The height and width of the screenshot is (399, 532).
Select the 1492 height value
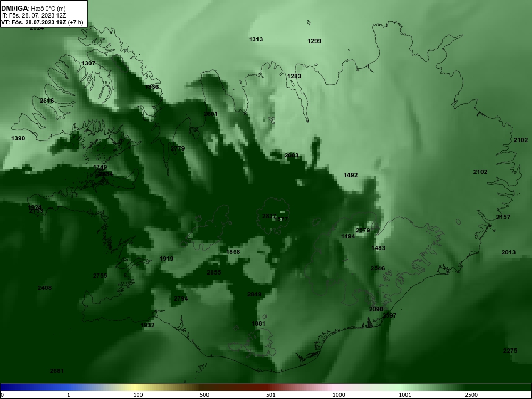pos(351,175)
